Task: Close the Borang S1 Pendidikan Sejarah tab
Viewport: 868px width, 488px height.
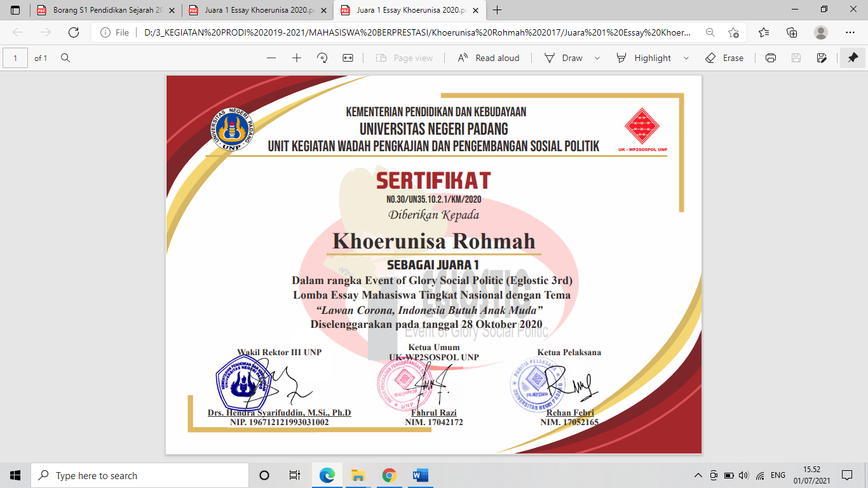Action: click(173, 10)
